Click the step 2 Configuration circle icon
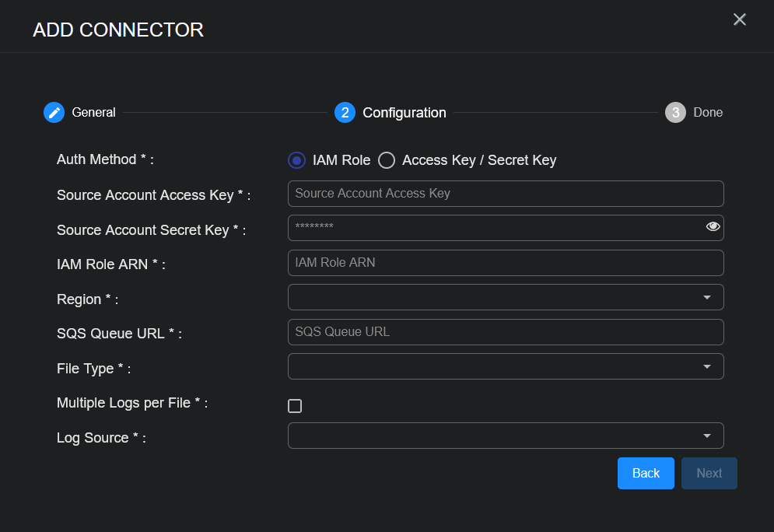774x532 pixels. [x=345, y=113]
